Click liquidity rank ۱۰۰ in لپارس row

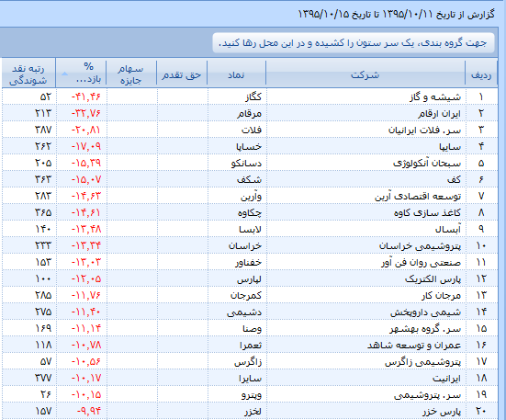click(43, 278)
